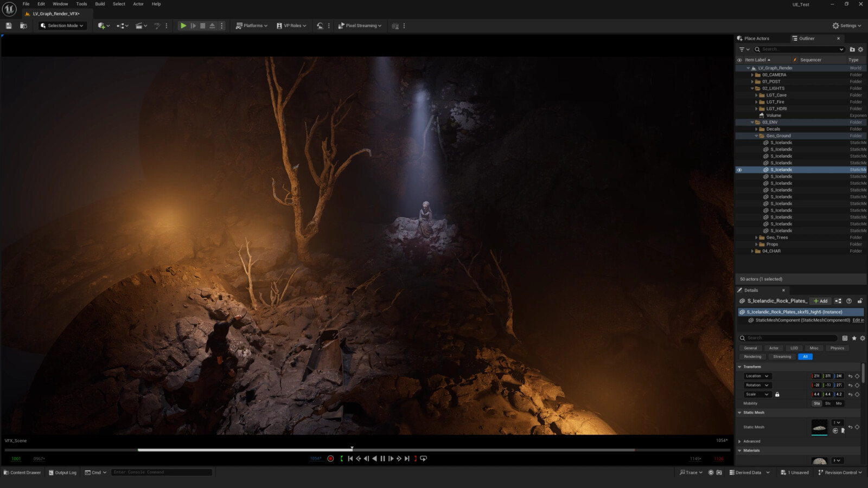Select the Physics filter in Details

(x=837, y=348)
